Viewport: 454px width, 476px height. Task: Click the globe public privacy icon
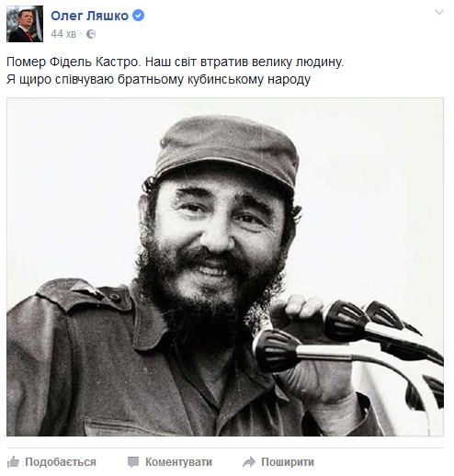click(91, 34)
